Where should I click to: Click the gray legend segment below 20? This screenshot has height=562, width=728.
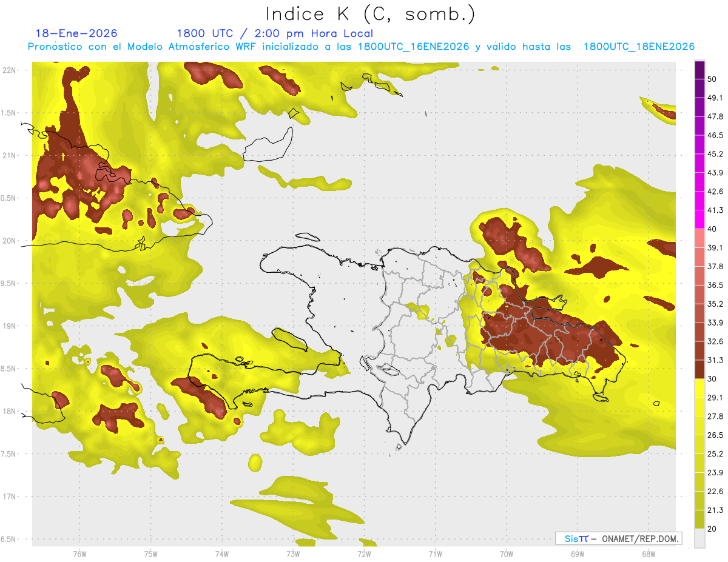pyautogui.click(x=700, y=538)
